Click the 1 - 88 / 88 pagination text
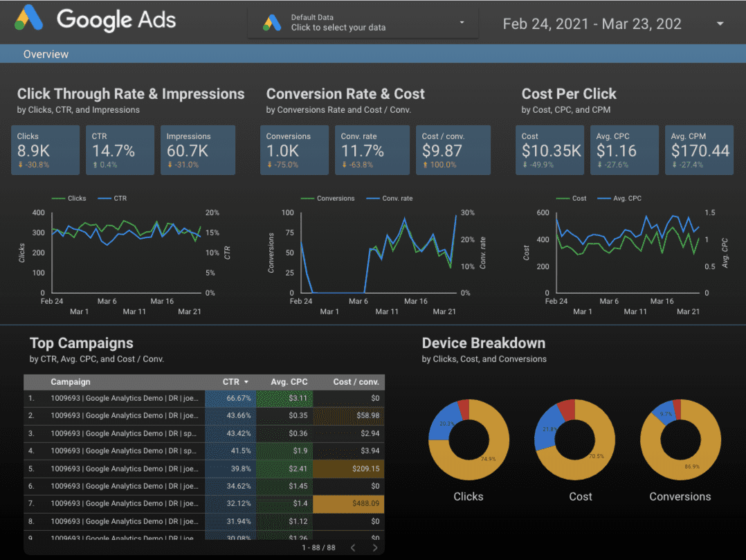This screenshot has height=560, width=746. [x=318, y=548]
